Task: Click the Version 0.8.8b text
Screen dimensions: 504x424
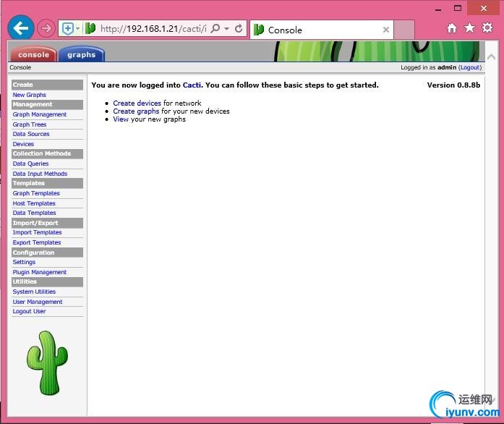Action: tap(453, 85)
